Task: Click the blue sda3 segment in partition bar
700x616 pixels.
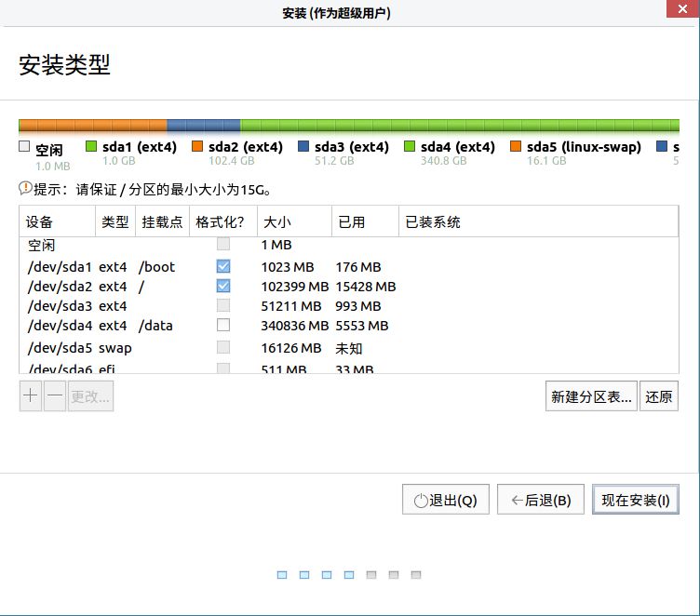Action: click(204, 126)
